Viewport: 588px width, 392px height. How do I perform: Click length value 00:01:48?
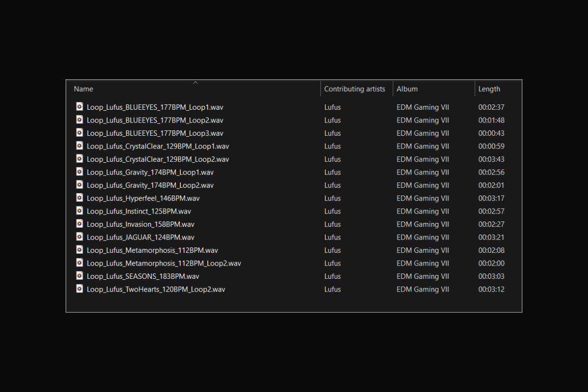(491, 120)
